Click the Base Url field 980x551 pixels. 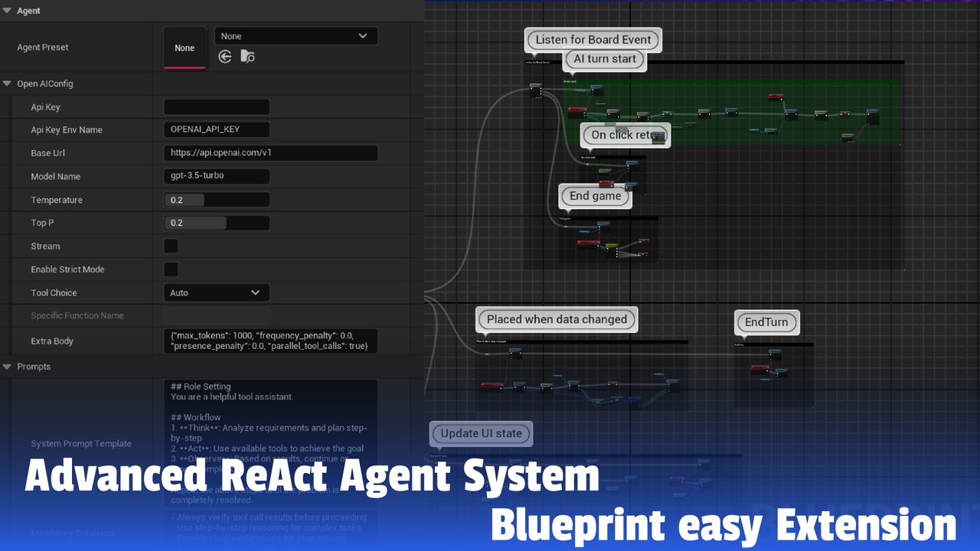tap(271, 153)
